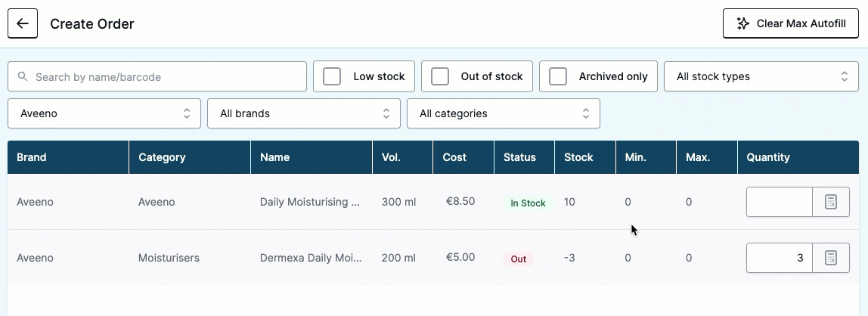
Task: Click quantity field for Daily Moisturising row
Action: pos(780,202)
